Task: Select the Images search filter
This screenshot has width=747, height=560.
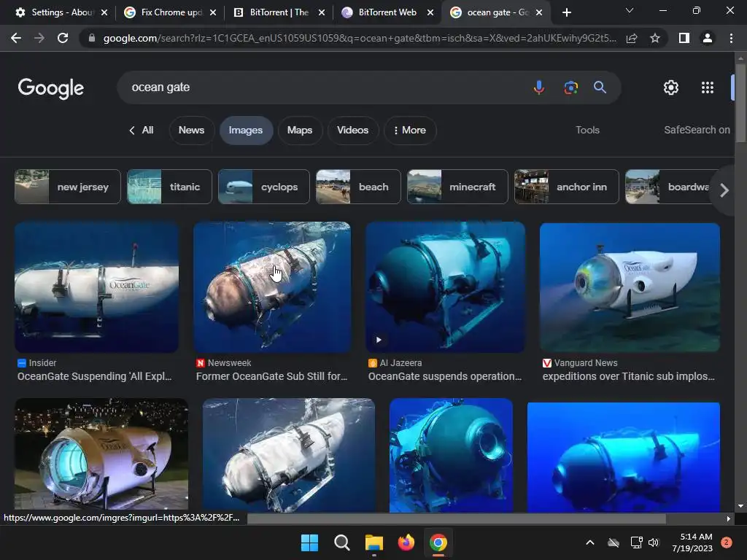Action: (246, 130)
